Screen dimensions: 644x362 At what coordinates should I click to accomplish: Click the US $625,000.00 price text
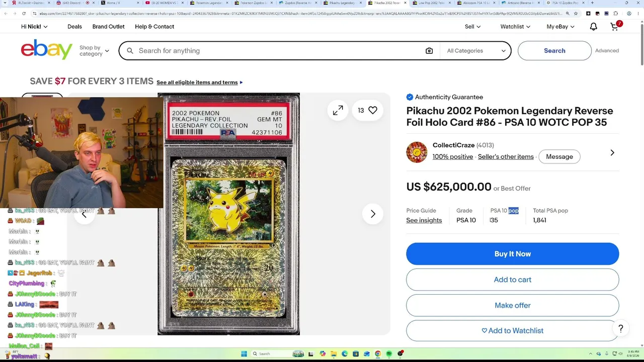click(x=449, y=187)
